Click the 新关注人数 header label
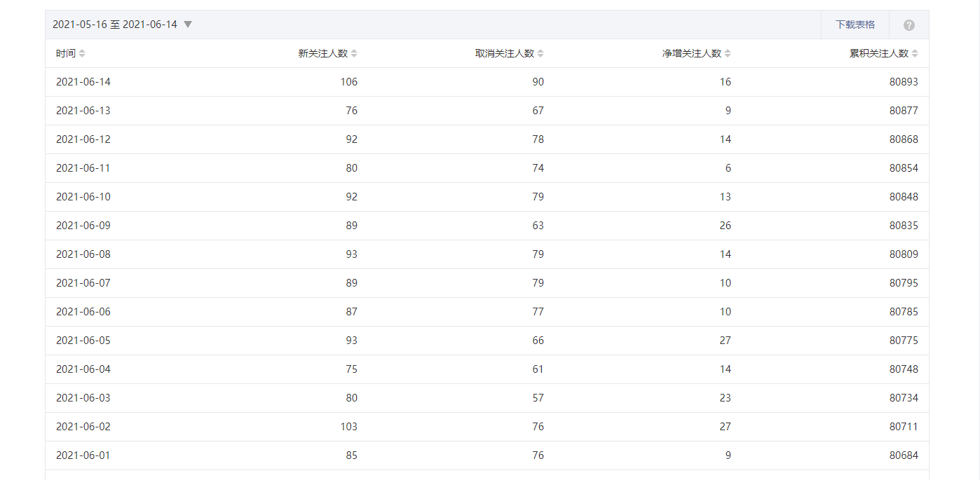The height and width of the screenshot is (480, 980). coord(322,54)
